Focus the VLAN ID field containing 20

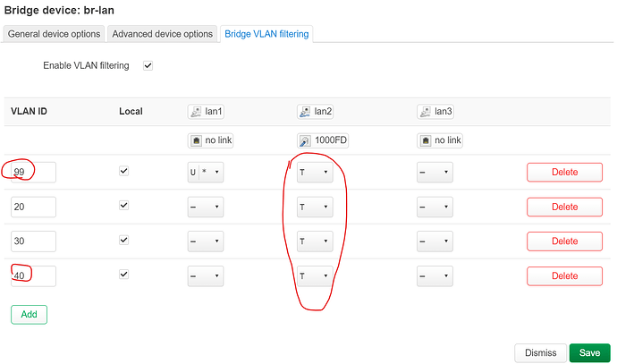33,207
